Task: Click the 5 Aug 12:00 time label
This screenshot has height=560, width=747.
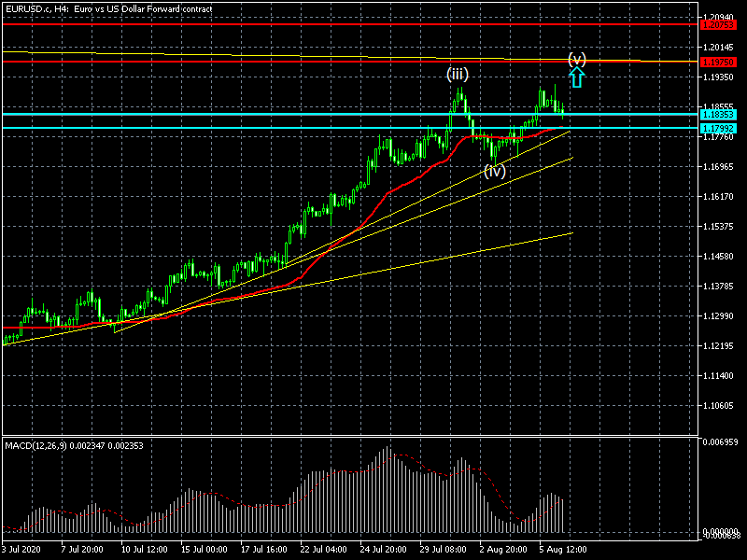Action: [x=564, y=550]
